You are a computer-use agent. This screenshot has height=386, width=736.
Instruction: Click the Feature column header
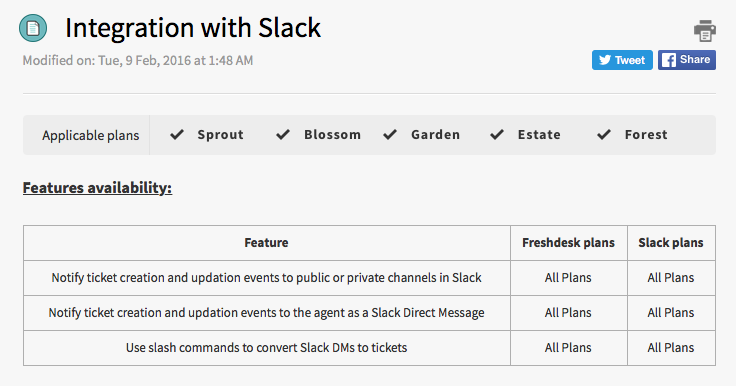(266, 243)
